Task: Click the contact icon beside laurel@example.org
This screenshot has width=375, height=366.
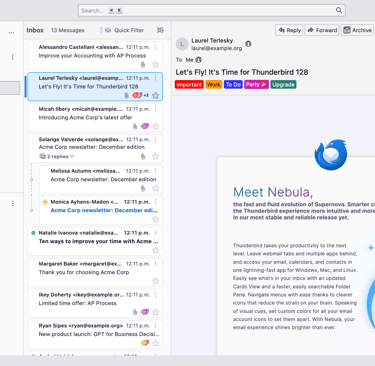Action: 248,44
